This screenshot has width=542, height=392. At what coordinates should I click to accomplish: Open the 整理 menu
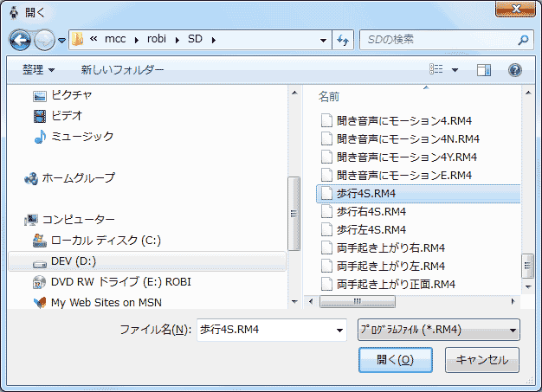pos(38,70)
